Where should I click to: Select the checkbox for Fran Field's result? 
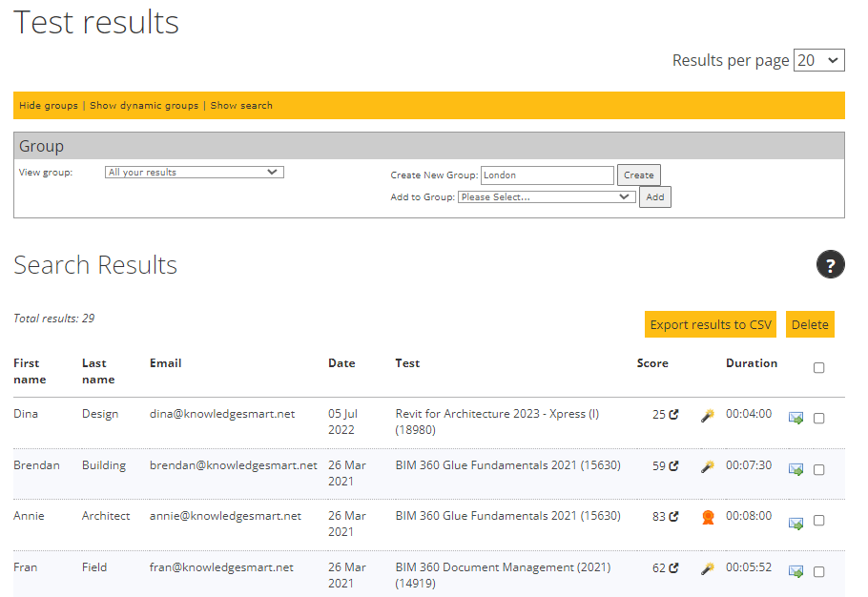(818, 571)
